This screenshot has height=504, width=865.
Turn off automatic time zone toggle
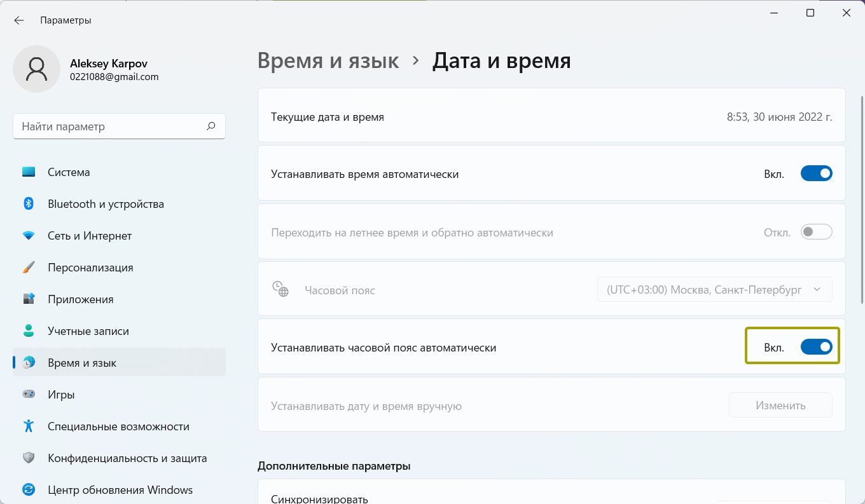pyautogui.click(x=816, y=347)
